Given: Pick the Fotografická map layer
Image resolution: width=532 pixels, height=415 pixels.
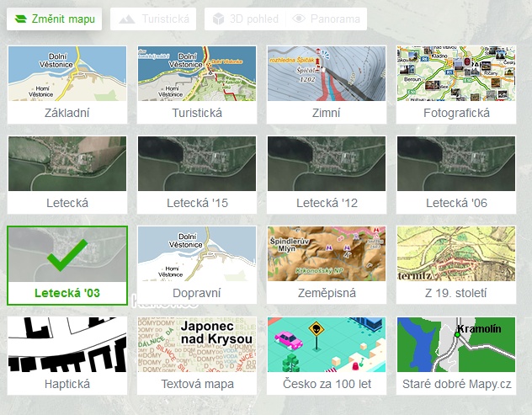Looking at the screenshot, I should click(x=455, y=84).
